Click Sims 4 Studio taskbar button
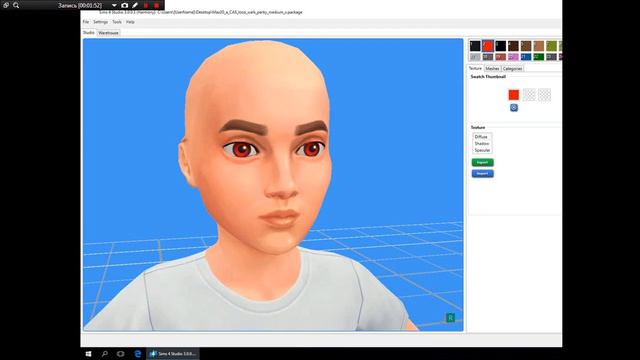Image resolution: width=640 pixels, height=360 pixels. (173, 354)
